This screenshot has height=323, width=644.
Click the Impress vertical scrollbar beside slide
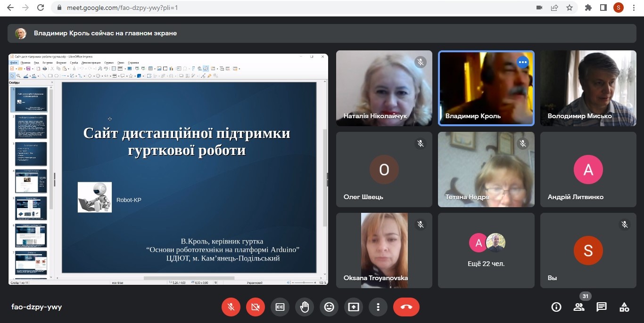pos(324,178)
